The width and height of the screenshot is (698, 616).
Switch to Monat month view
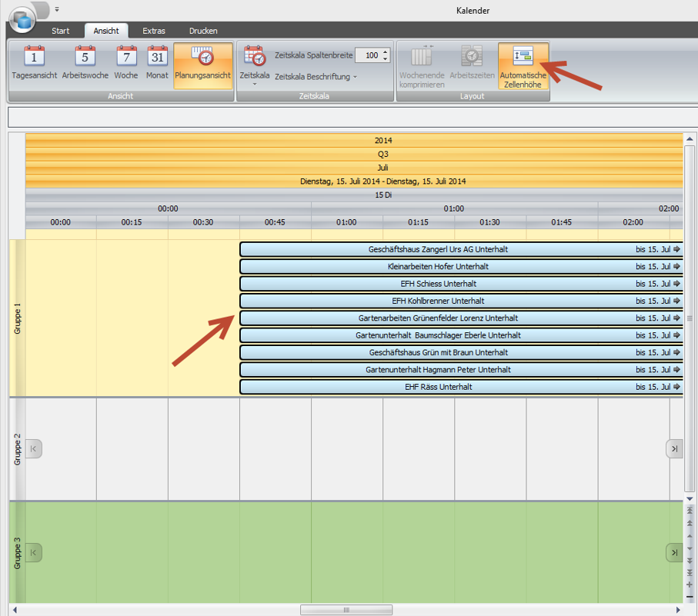[157, 63]
